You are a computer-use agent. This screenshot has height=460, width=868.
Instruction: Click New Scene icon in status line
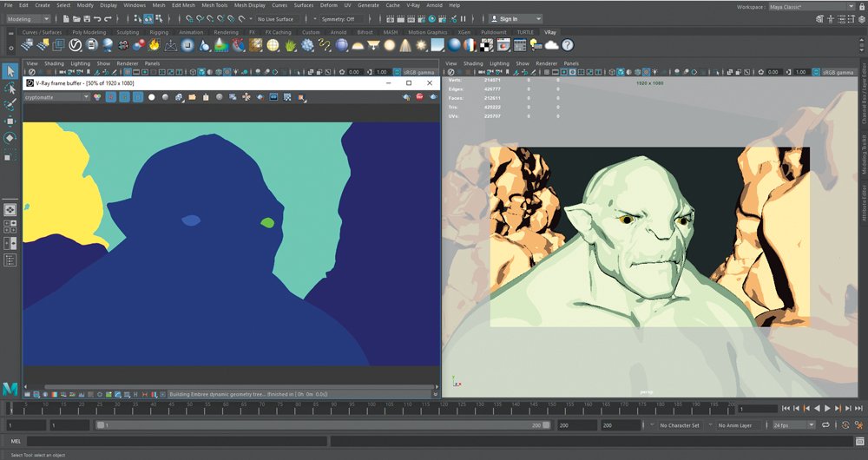pos(67,19)
